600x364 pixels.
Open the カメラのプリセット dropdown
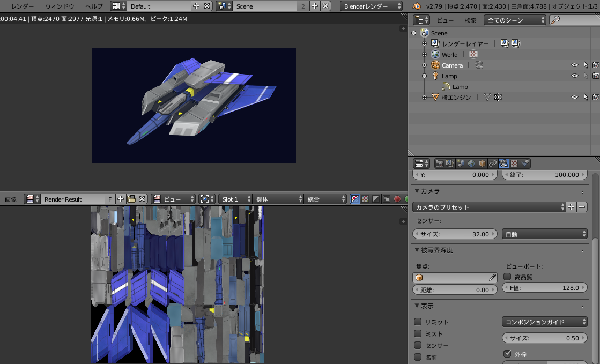[489, 207]
